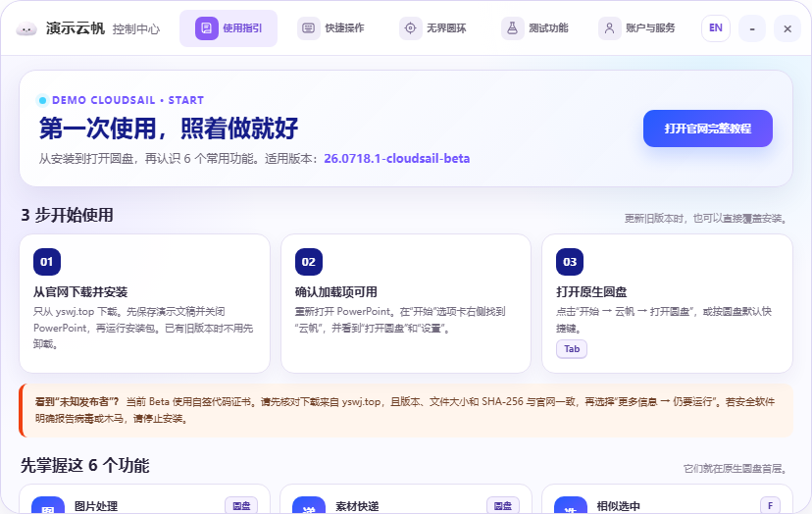Close the 演示云帆 control center window
This screenshot has height=514, width=812.
click(x=787, y=28)
